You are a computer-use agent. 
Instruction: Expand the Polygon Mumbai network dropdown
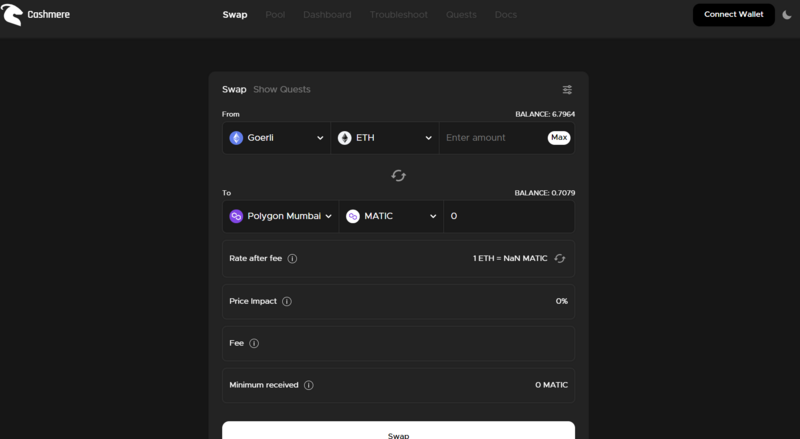coord(281,216)
